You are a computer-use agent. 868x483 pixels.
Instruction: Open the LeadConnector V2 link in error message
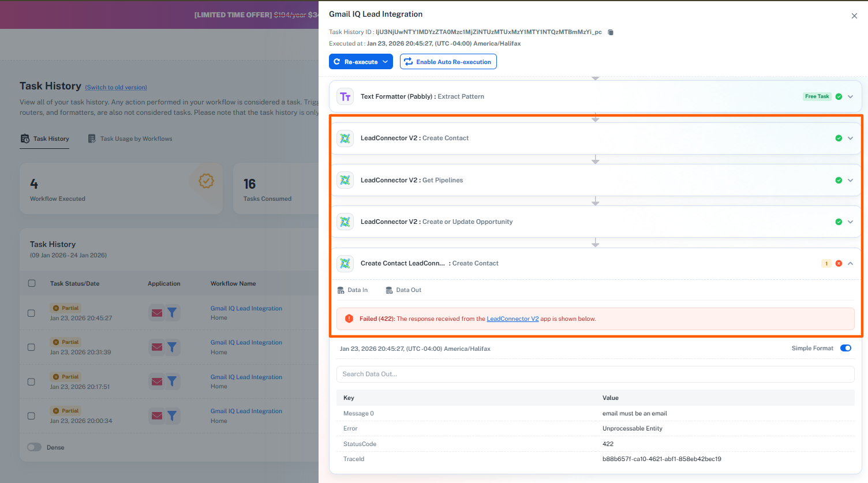click(x=512, y=319)
